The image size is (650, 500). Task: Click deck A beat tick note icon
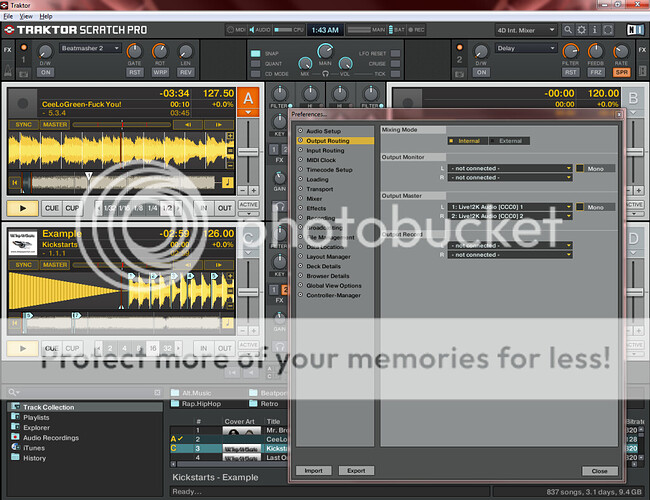pos(228,182)
